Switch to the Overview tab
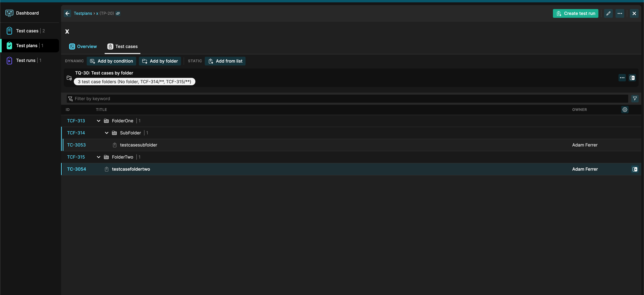The width and height of the screenshot is (644, 295). pos(83,46)
